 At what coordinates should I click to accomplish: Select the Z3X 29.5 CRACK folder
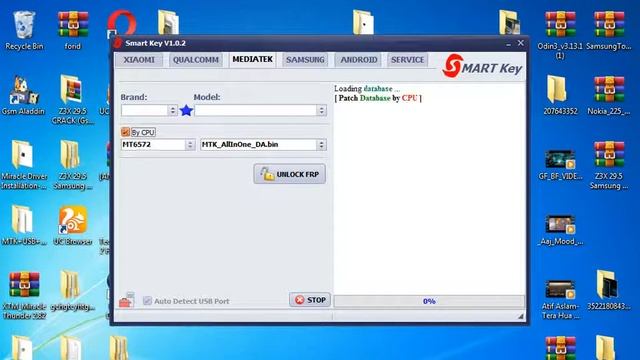click(x=72, y=100)
